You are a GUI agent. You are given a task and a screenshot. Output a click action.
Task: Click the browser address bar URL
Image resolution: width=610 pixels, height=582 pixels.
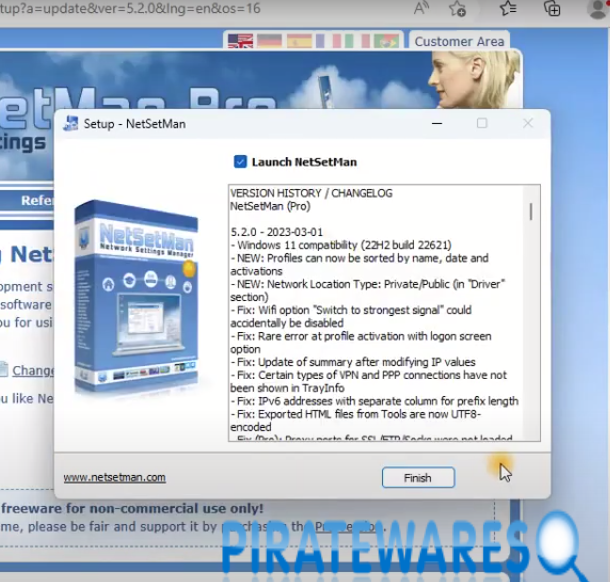[x=130, y=9]
